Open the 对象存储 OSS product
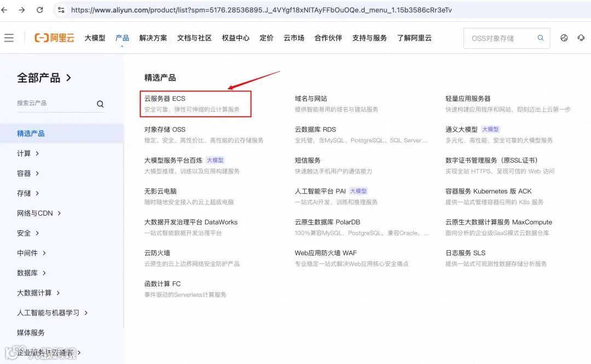This screenshot has width=591, height=364. (165, 129)
